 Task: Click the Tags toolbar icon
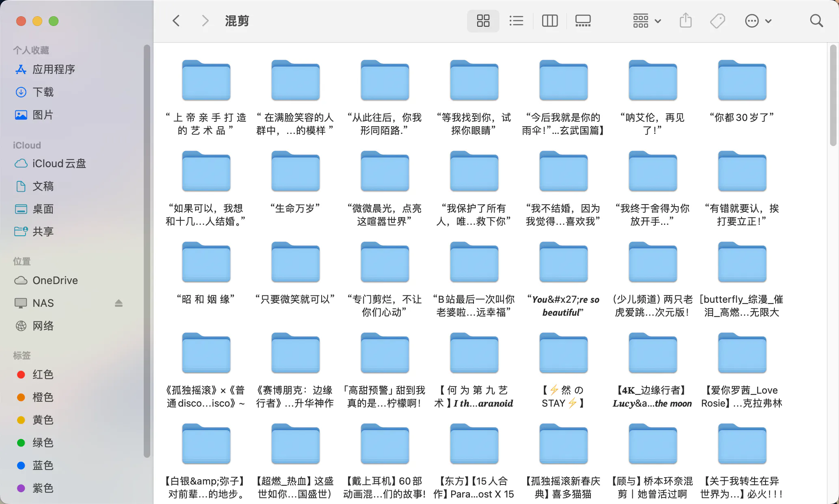[718, 21]
